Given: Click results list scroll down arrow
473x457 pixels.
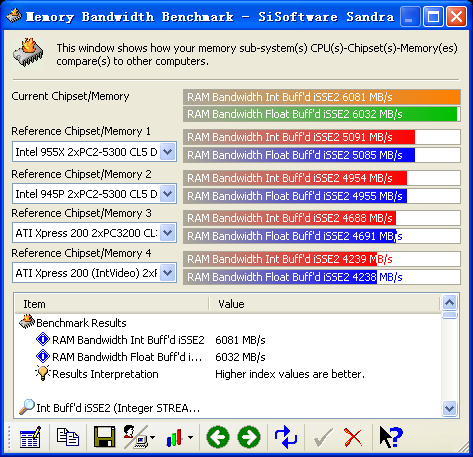Looking at the screenshot, I should [x=450, y=408].
